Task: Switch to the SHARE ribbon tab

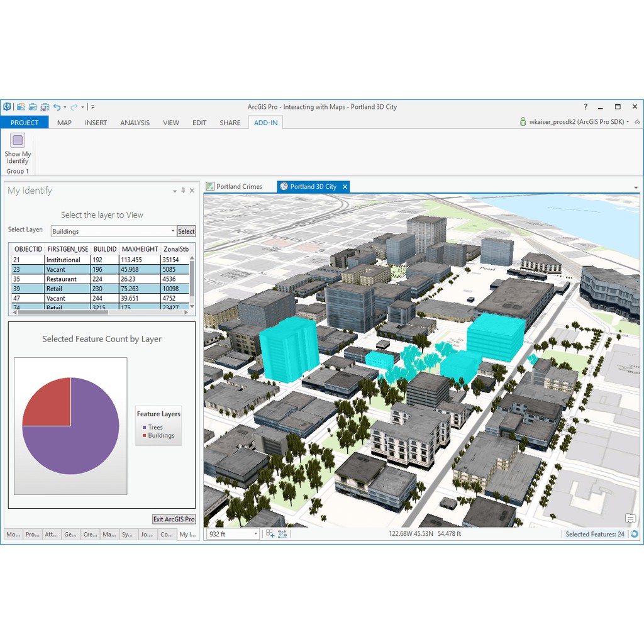Action: coord(230,123)
